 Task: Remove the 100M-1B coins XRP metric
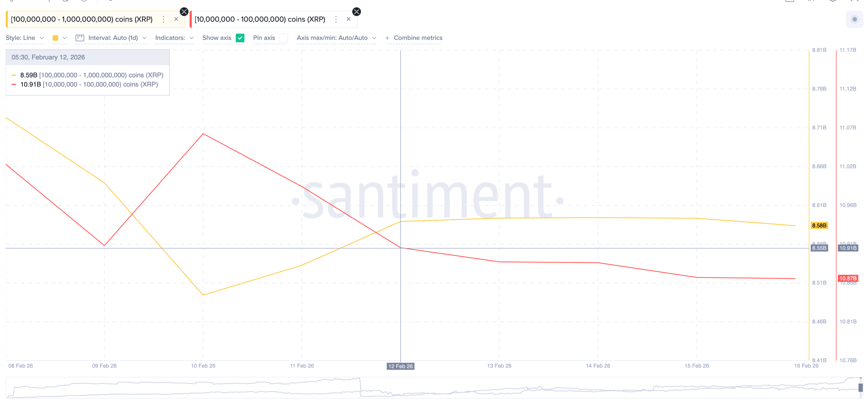point(176,19)
